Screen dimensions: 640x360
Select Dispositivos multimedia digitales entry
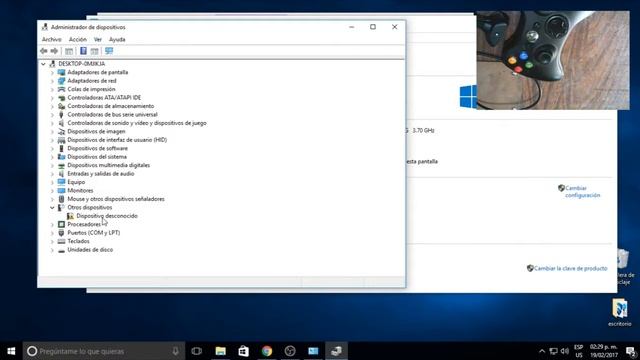click(x=109, y=165)
